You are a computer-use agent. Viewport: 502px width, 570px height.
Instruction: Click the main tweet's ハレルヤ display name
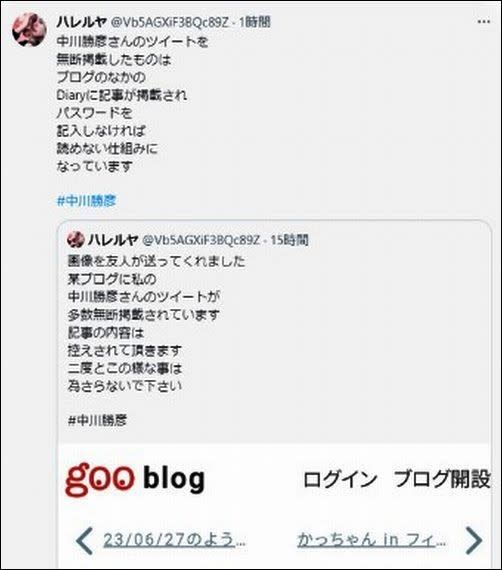[x=81, y=22]
